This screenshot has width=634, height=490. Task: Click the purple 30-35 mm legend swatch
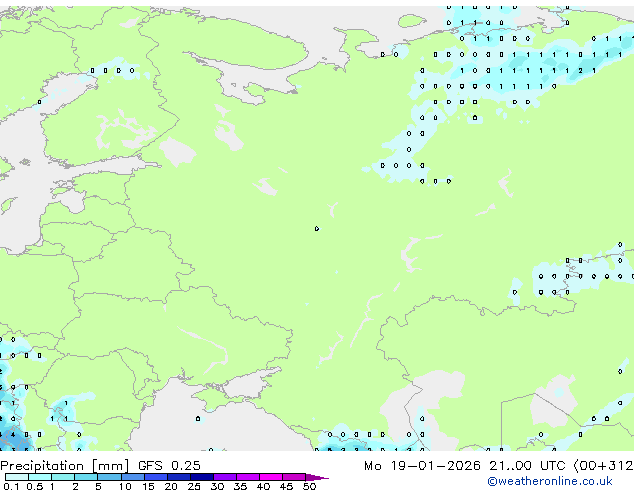pos(228,477)
